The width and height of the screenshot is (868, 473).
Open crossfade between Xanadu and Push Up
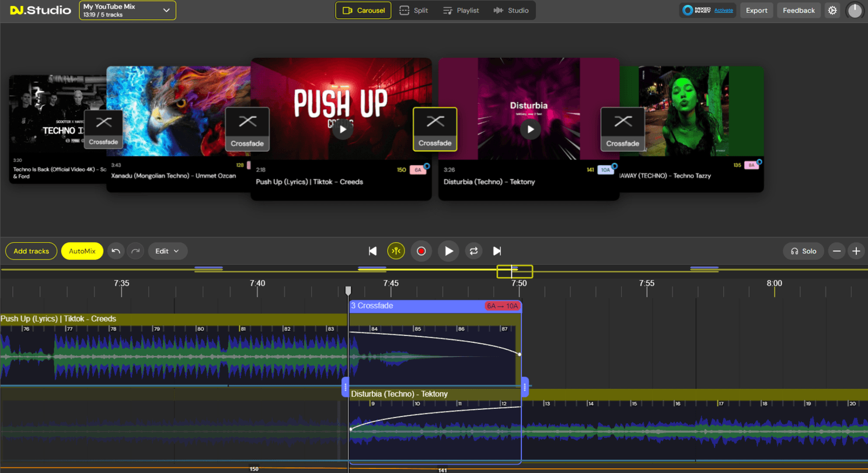[x=247, y=129]
